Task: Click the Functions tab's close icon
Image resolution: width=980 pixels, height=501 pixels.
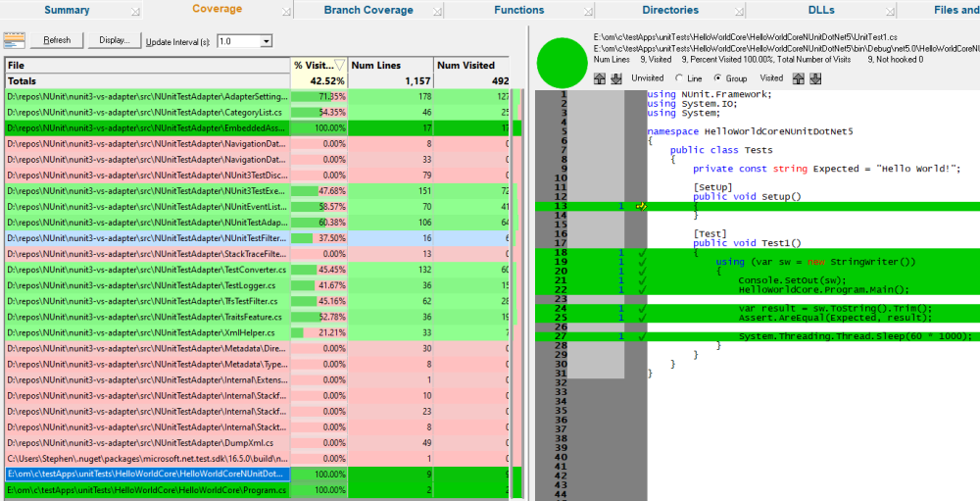Action: click(x=587, y=11)
